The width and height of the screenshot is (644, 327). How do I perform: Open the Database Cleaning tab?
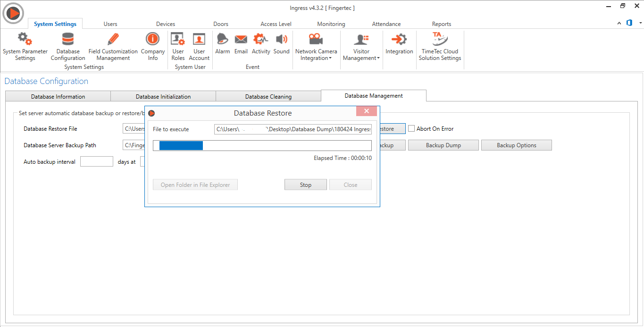[268, 96]
